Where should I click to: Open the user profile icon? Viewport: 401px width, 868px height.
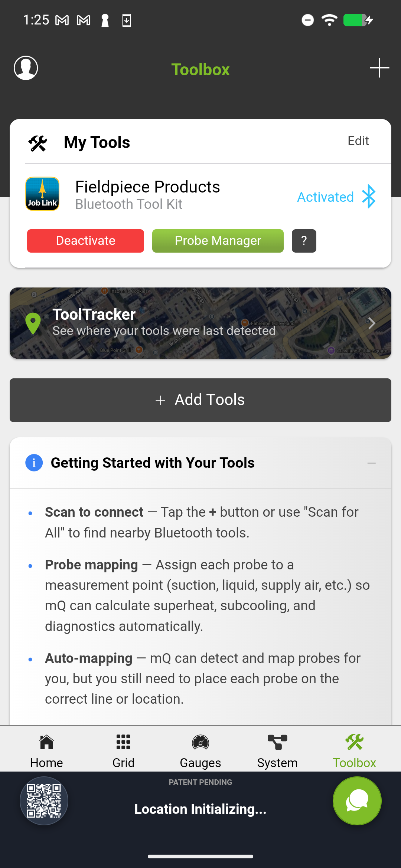(26, 68)
